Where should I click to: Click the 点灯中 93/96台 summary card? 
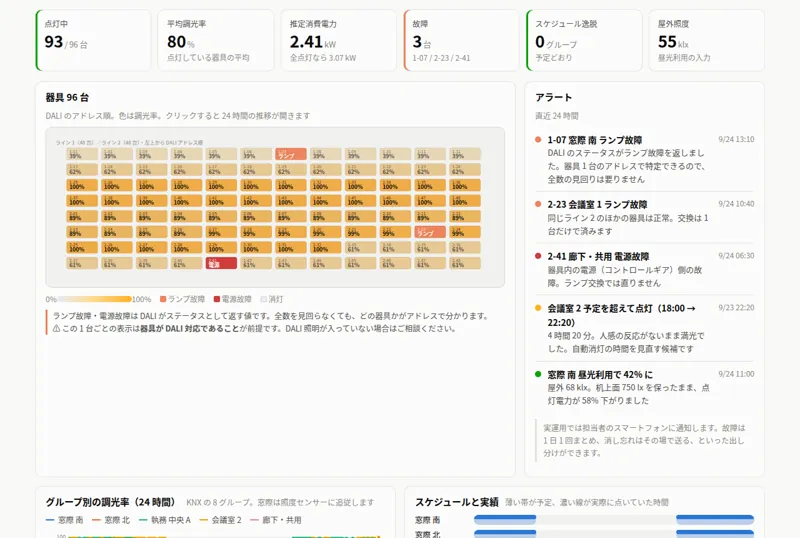click(x=93, y=40)
